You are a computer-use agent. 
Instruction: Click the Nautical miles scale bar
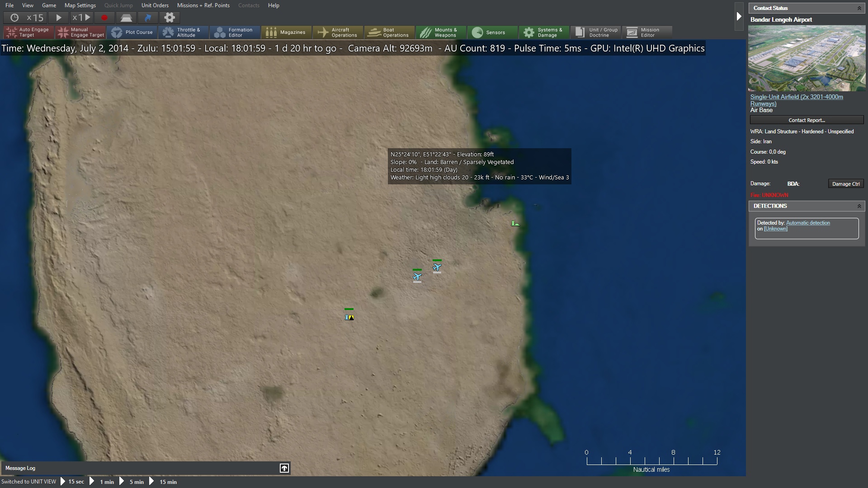651,461
